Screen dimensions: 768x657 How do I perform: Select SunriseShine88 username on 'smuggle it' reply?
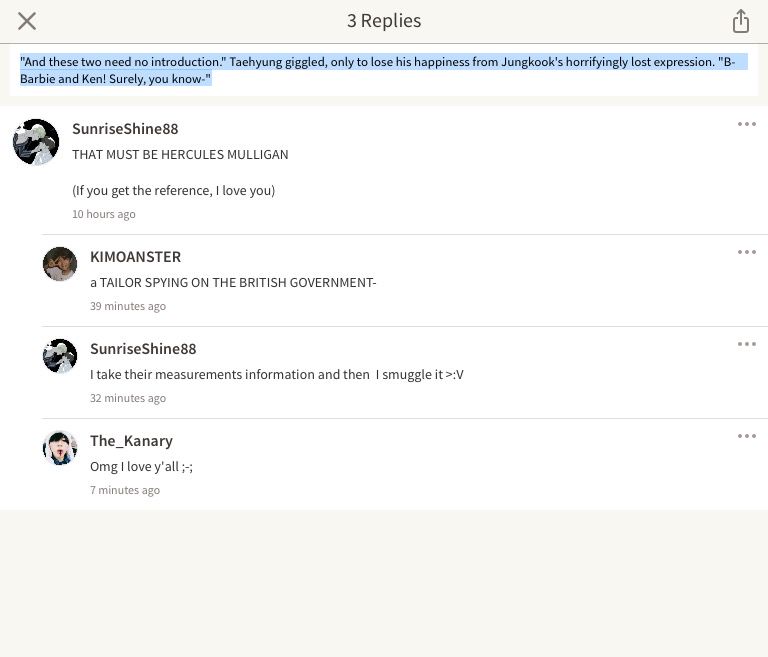pyautogui.click(x=143, y=349)
